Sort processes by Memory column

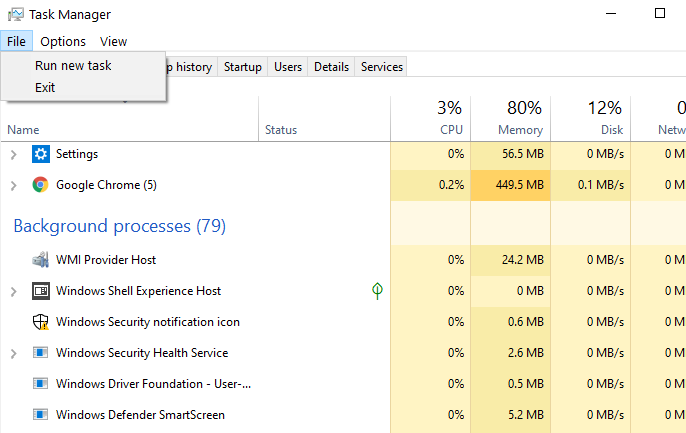point(511,119)
